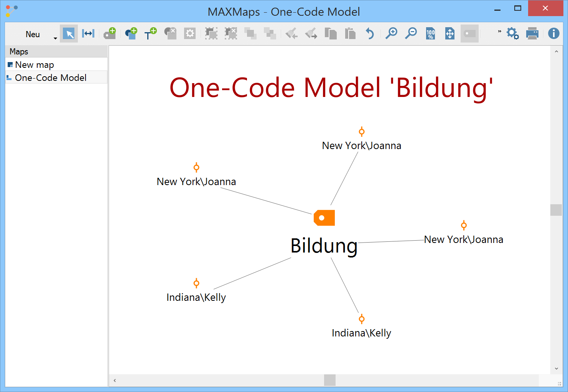Click segment icon above leftmost New York\Joanna
Image resolution: width=568 pixels, height=392 pixels.
click(x=196, y=167)
